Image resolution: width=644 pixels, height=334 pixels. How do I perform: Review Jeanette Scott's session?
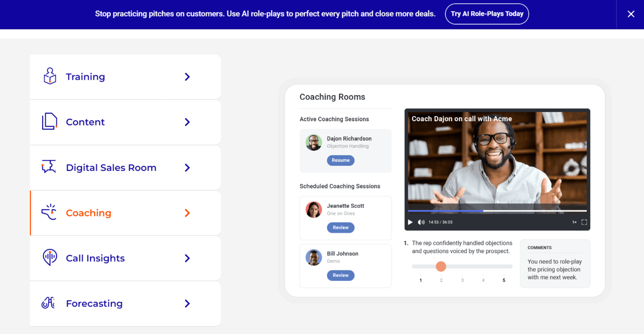[x=340, y=228]
